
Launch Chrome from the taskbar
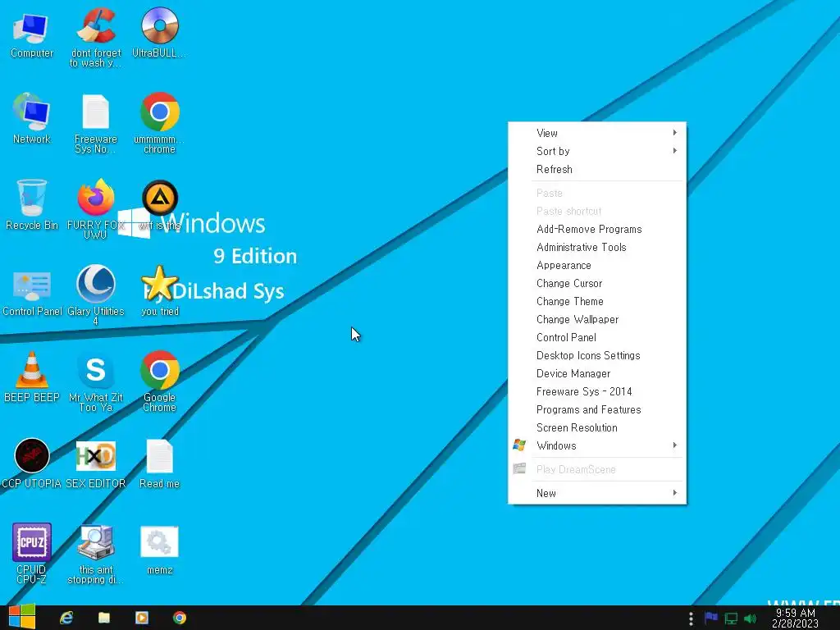pyautogui.click(x=180, y=618)
